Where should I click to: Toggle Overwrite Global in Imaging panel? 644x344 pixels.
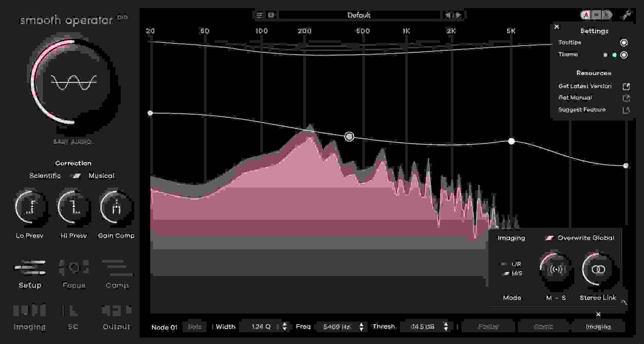(x=550, y=238)
